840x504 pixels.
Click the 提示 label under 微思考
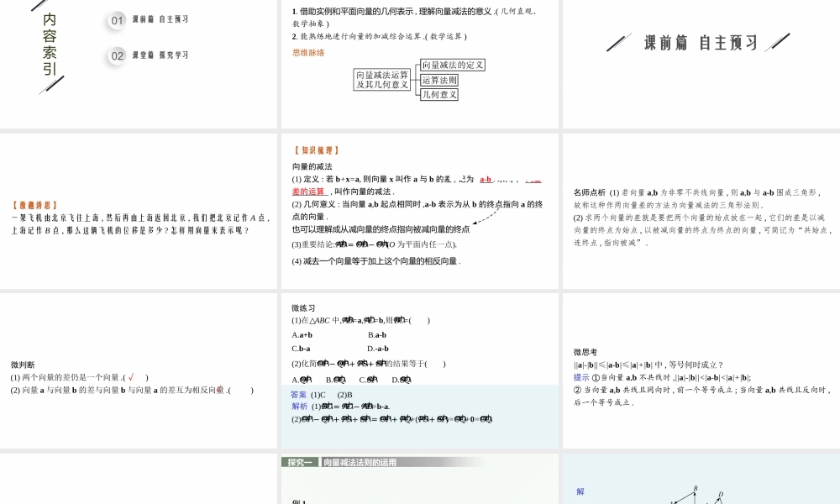tap(580, 377)
